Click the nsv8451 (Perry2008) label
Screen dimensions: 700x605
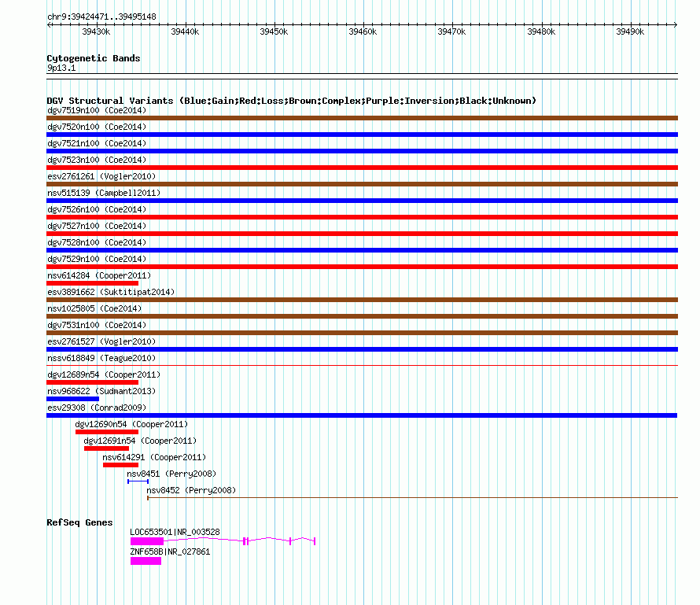point(171,474)
